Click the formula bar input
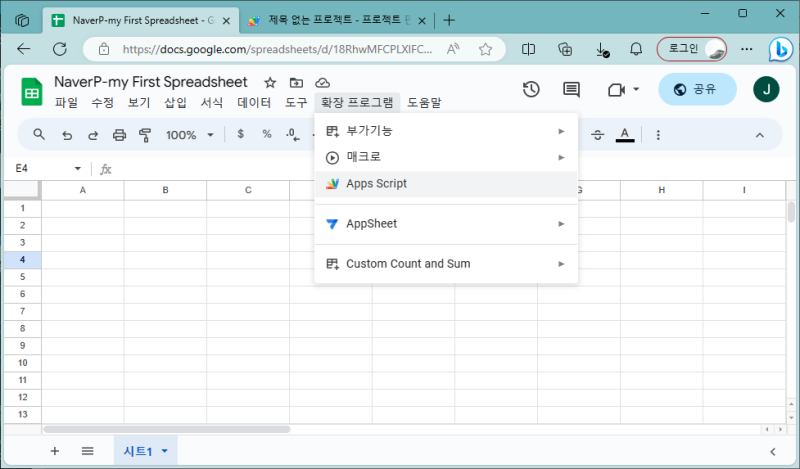Viewport: 800px width, 469px height. (454, 169)
